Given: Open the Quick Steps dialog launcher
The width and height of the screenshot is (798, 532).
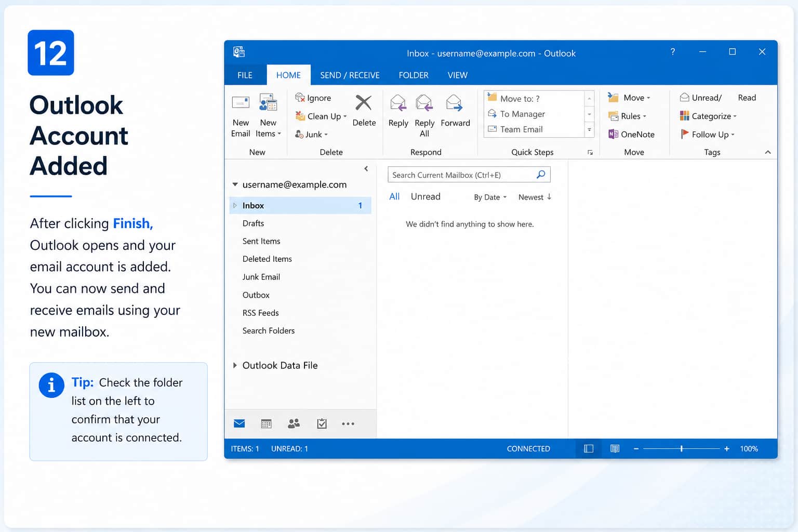Looking at the screenshot, I should pos(590,152).
